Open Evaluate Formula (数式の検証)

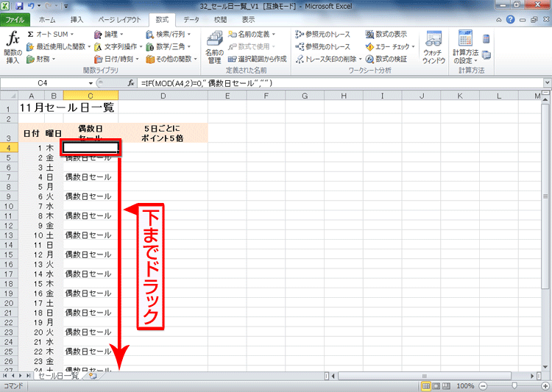coord(386,59)
